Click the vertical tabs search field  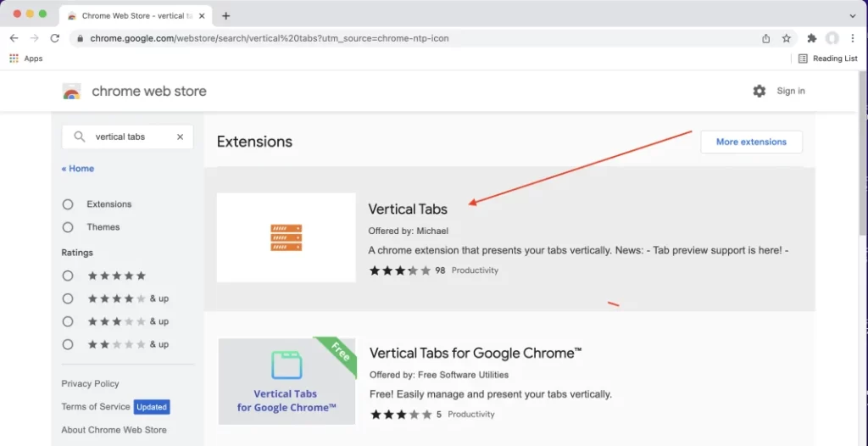coord(128,137)
